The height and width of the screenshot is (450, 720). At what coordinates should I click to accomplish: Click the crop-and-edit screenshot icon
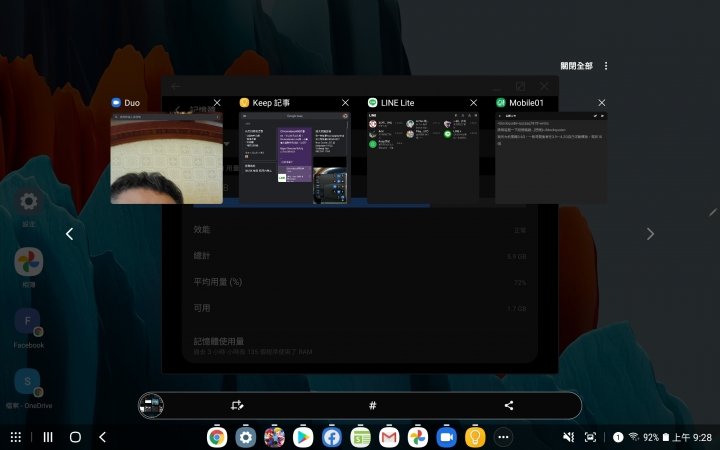(236, 405)
